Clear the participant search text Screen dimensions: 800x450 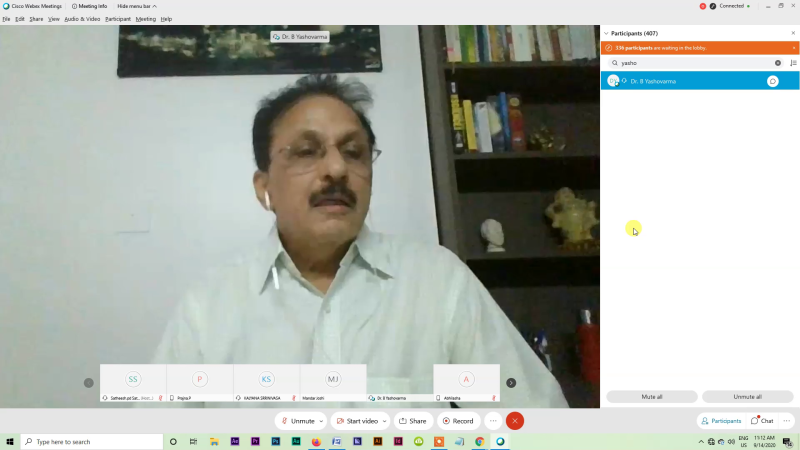(x=778, y=63)
